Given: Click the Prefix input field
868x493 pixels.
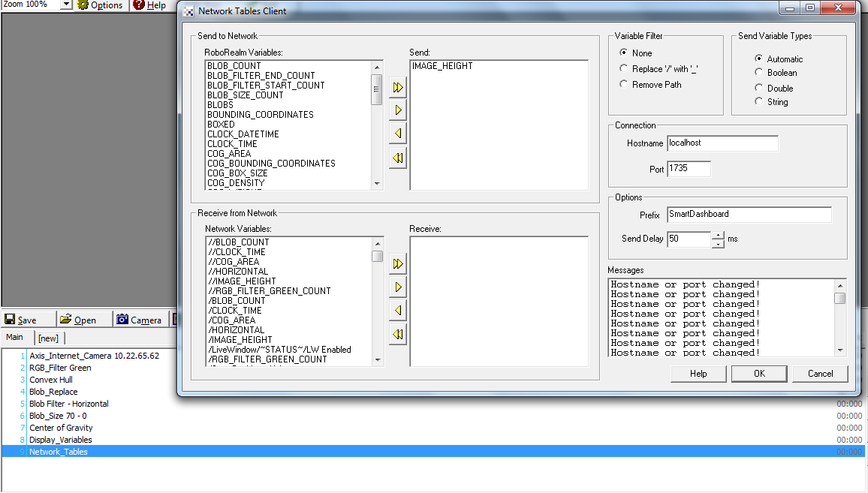Looking at the screenshot, I should 749,214.
